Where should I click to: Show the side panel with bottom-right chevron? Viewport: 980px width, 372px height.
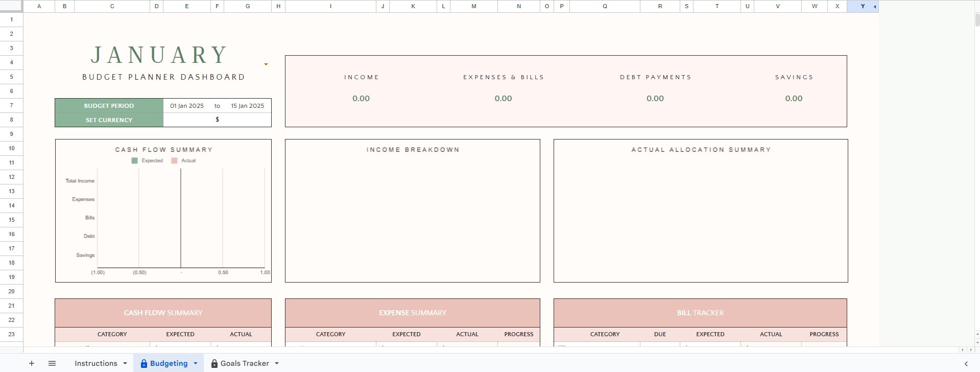point(966,363)
